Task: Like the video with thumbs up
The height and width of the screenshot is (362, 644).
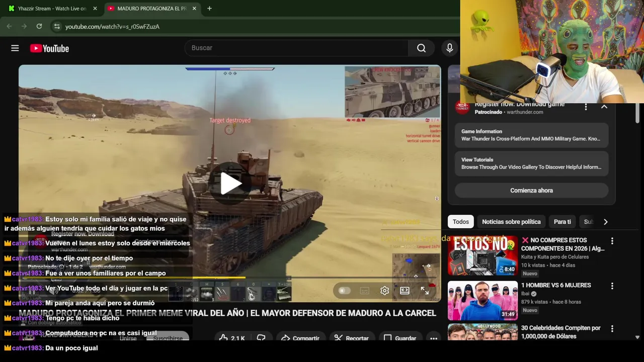Action: tap(223, 338)
